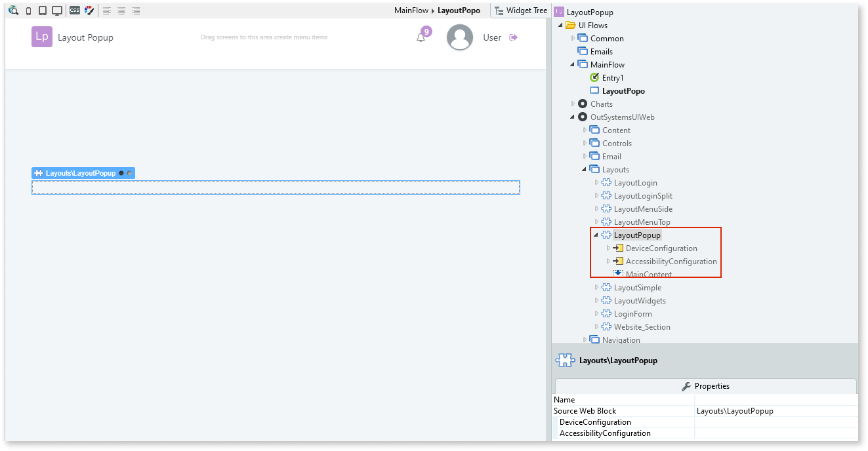This screenshot has width=868, height=451.
Task: Switch to phone preview mode
Action: click(28, 10)
